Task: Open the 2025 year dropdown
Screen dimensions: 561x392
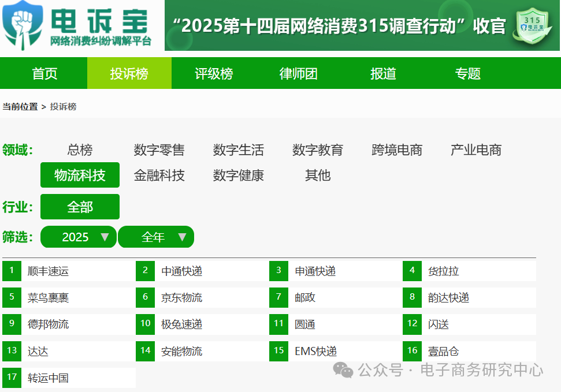Action: 78,237
